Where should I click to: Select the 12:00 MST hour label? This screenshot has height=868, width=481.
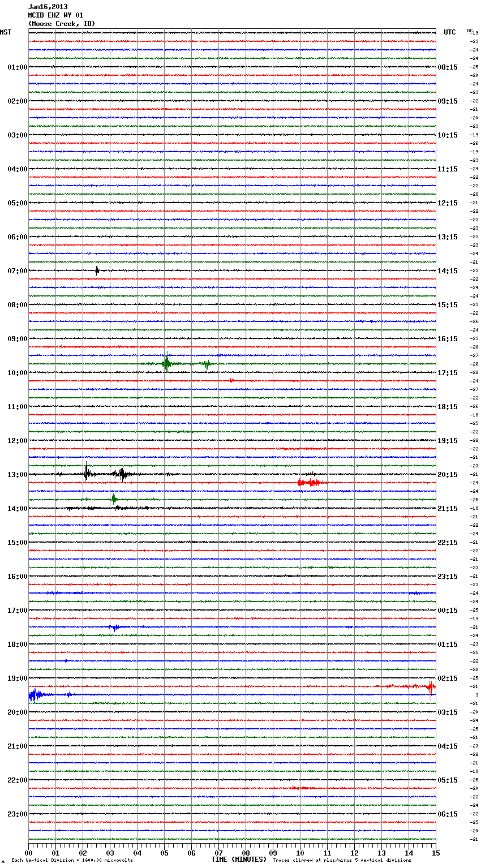[x=17, y=441]
